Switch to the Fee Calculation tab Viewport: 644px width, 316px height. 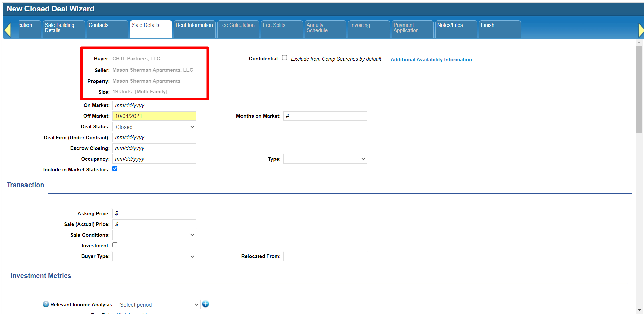tap(238, 29)
